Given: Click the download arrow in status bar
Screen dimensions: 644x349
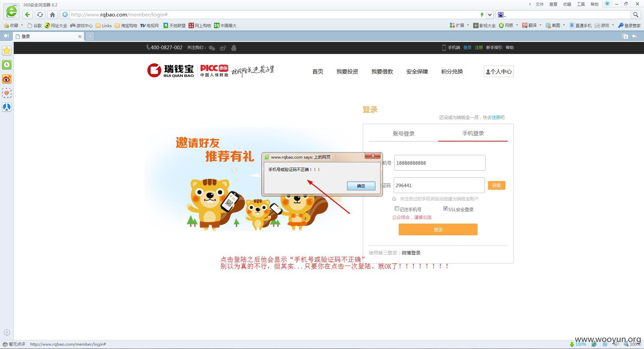Looking at the screenshot, I should (572, 344).
